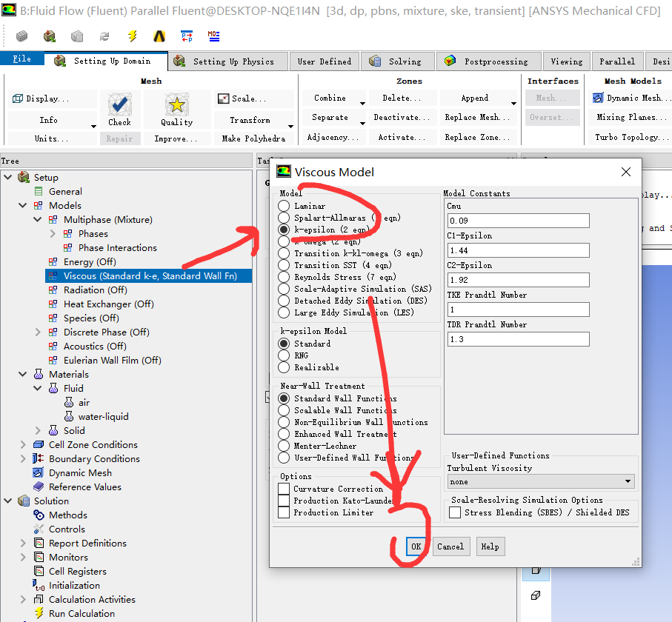The height and width of the screenshot is (622, 672).
Task: Click the Cell Zone Conditions tree icon
Action: 39,444
